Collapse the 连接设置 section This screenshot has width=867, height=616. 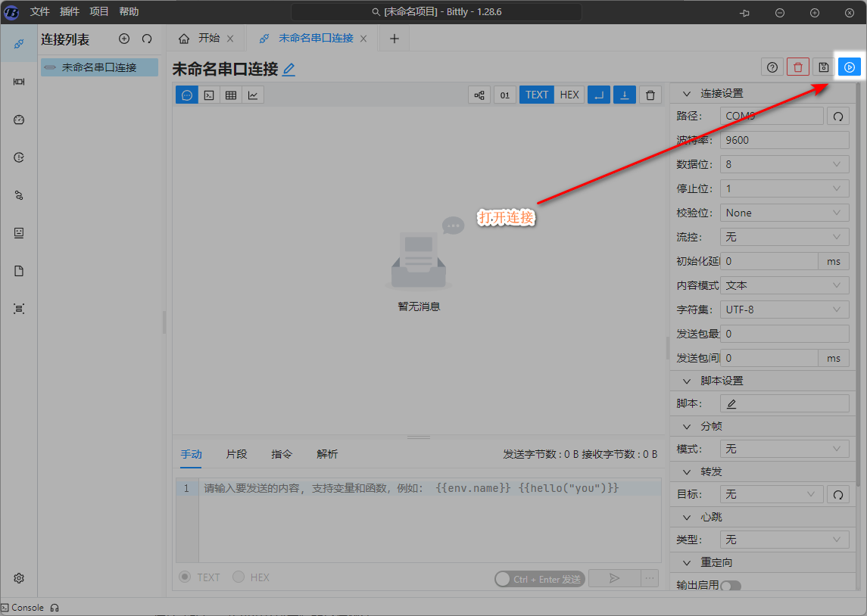[688, 93]
